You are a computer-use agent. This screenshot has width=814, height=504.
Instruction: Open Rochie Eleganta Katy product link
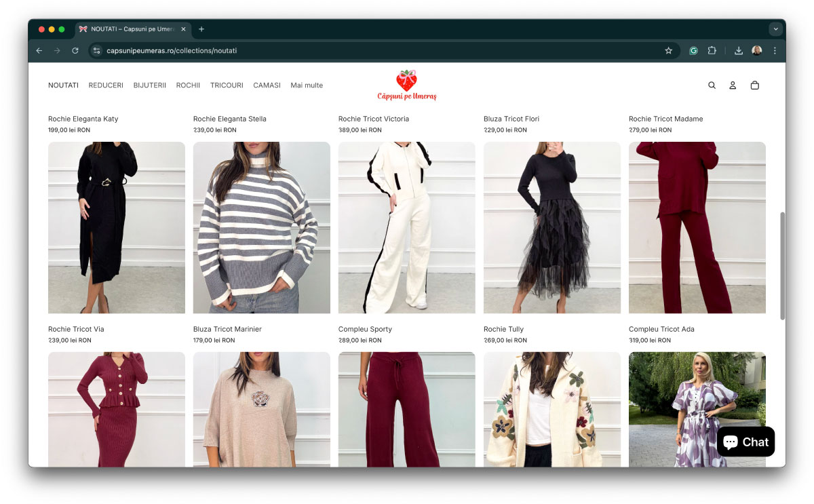[83, 119]
